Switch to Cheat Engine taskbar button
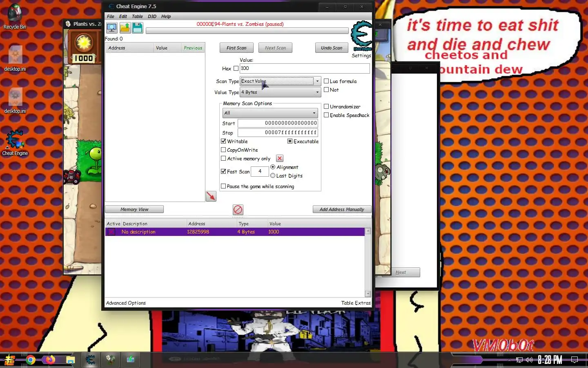 [90, 360]
